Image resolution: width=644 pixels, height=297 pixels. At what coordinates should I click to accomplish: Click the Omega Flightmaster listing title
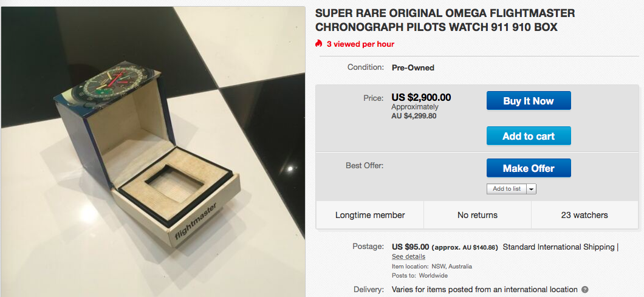coord(445,20)
